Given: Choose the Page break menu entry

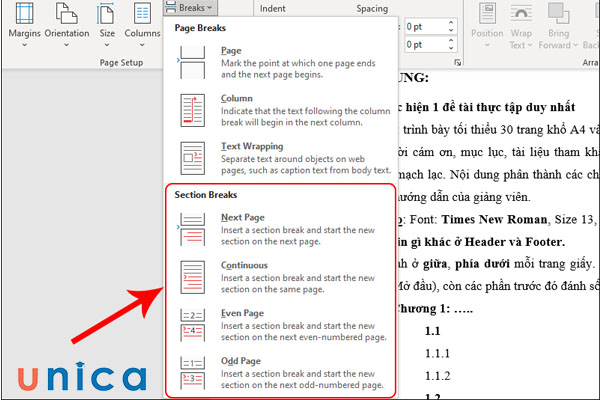Looking at the screenshot, I should tap(281, 62).
